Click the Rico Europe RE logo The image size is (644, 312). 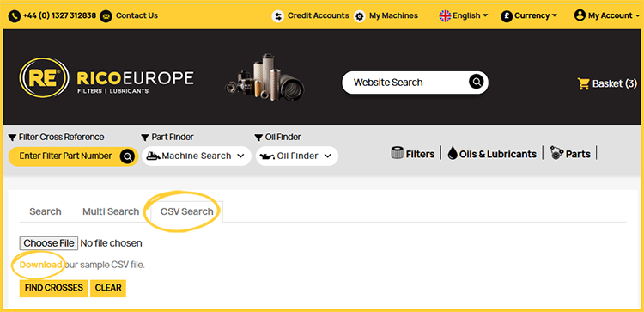point(44,77)
